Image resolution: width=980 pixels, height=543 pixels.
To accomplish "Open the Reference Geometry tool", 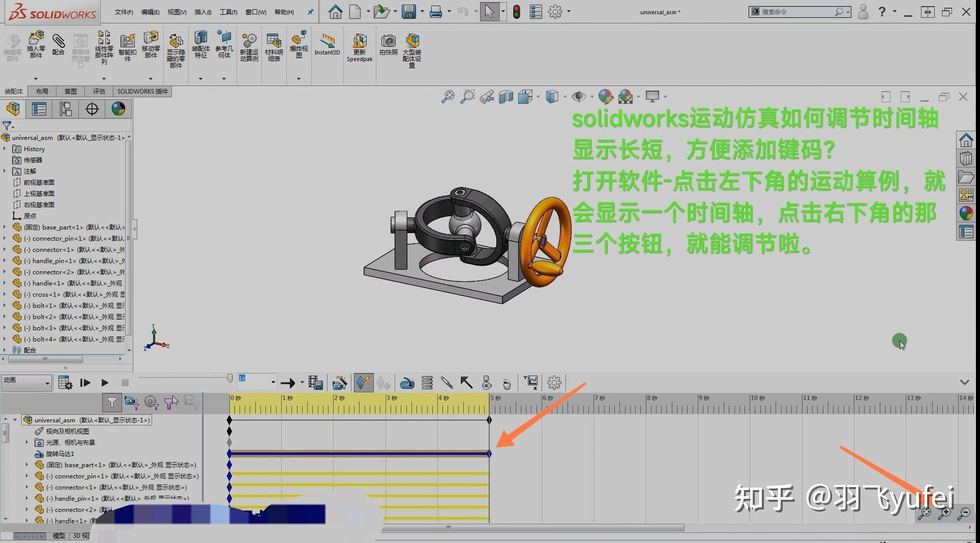I will tap(224, 45).
